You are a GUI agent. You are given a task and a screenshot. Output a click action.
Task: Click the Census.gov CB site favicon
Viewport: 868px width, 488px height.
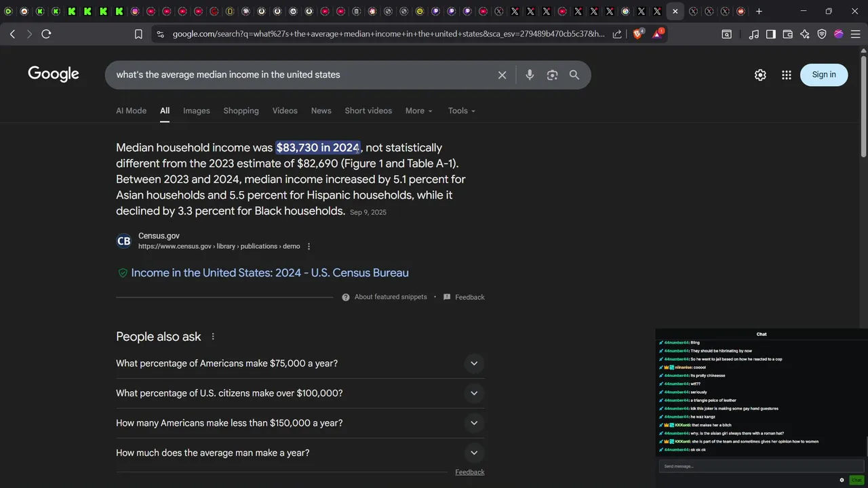123,241
